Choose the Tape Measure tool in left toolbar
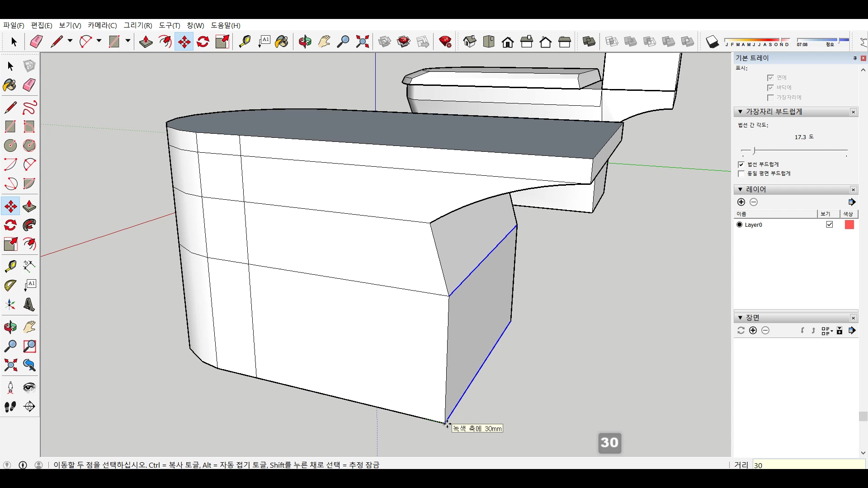This screenshot has height=488, width=868. pos(10,266)
